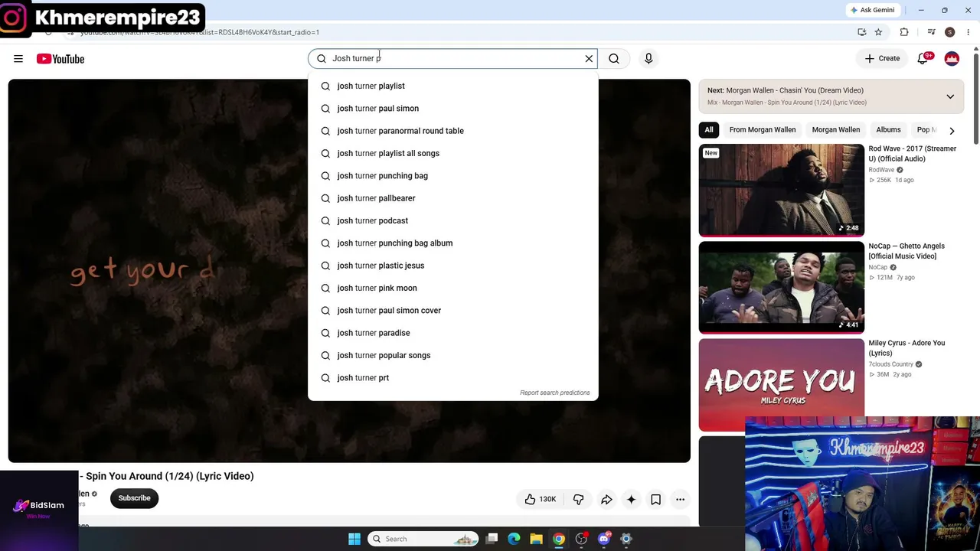Choose suggestion josh turner prt

(x=452, y=378)
